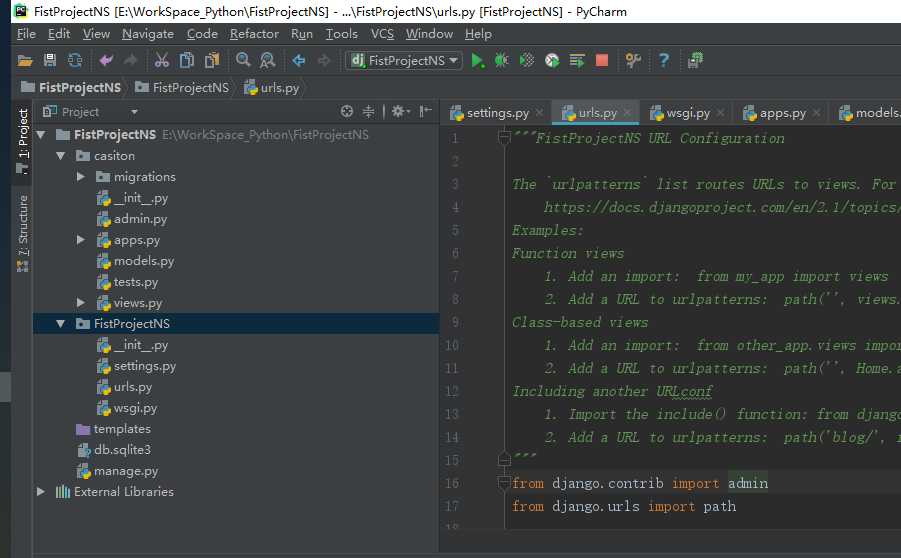
Task: Open the Refactor menu
Action: point(254,34)
